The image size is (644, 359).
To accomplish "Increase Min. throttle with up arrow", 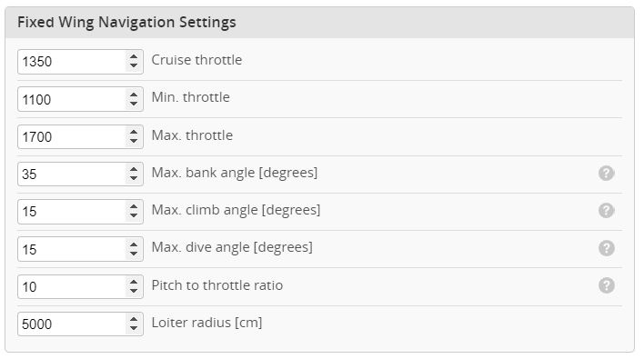I will click(x=134, y=95).
